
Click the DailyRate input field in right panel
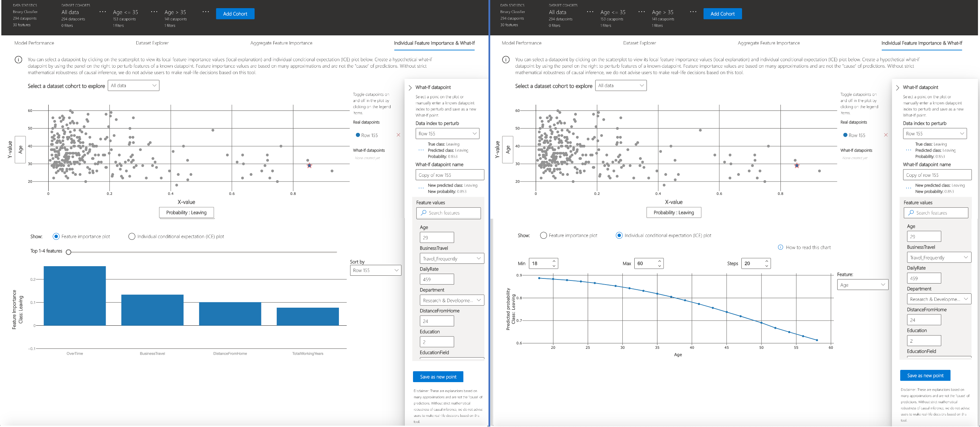(923, 278)
